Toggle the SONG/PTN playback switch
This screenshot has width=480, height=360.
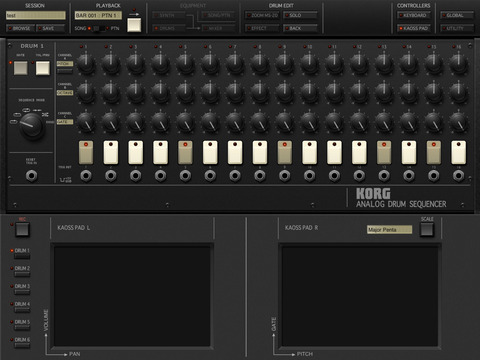(x=99, y=28)
